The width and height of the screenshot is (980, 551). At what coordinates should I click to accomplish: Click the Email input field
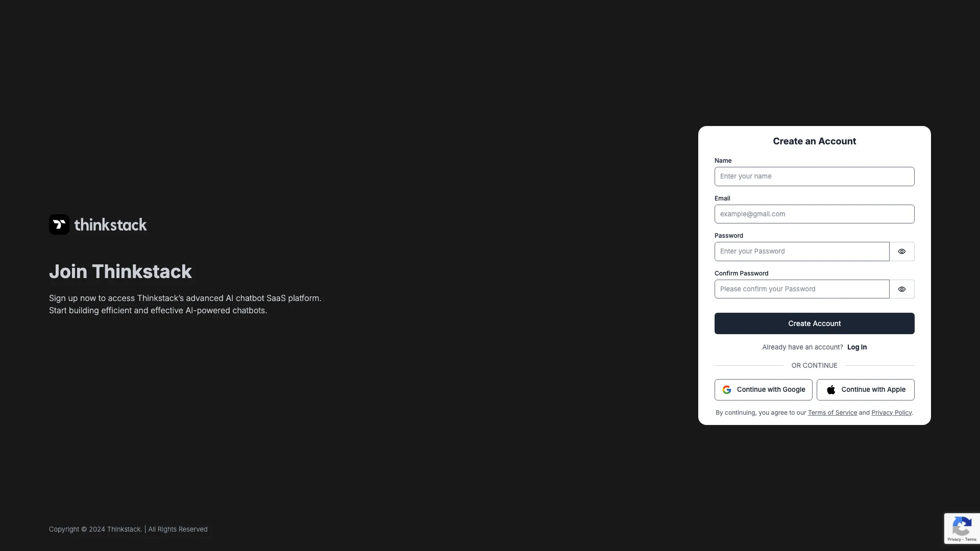(x=815, y=214)
